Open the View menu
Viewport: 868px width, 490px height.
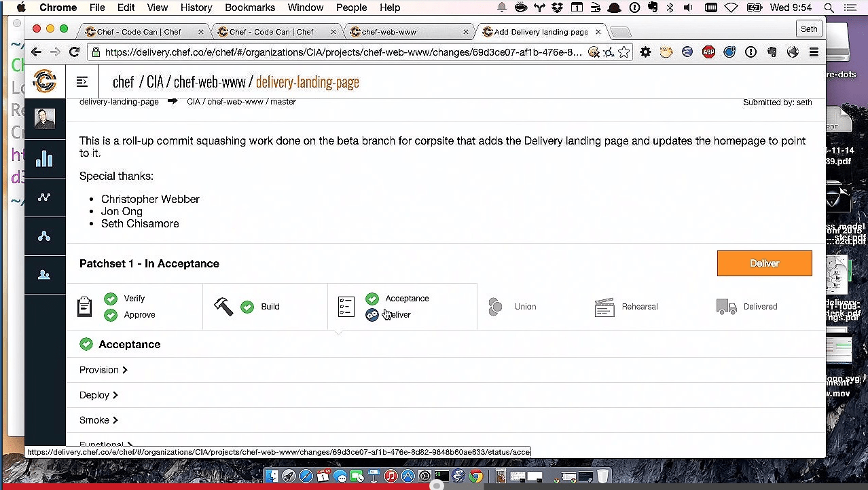pyautogui.click(x=157, y=7)
